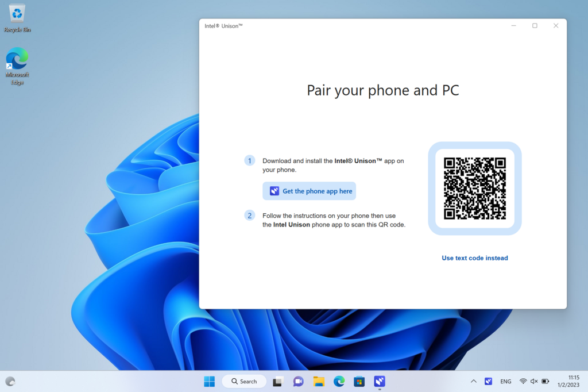Click the taskbar Search box
Screen dimensions: 588x392
(244, 382)
